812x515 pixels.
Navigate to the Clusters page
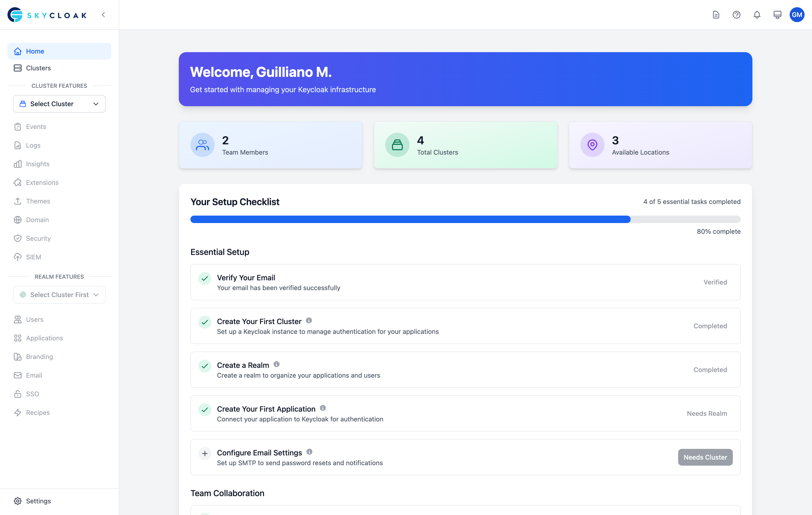(38, 68)
